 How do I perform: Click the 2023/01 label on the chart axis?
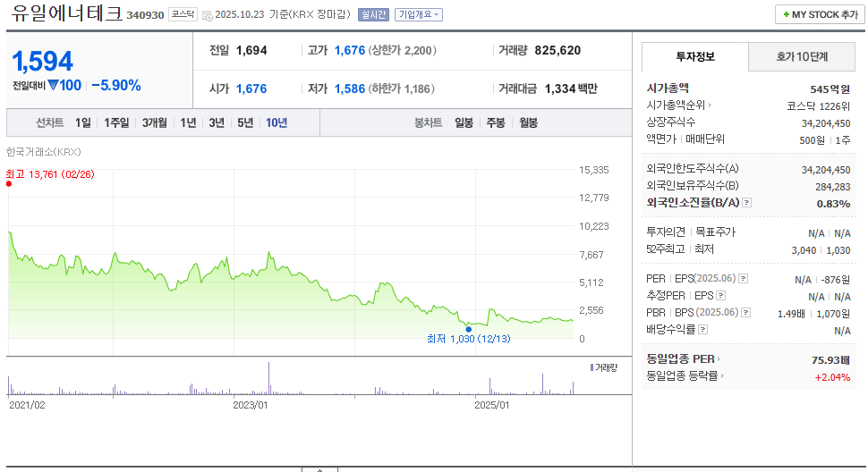tap(251, 405)
